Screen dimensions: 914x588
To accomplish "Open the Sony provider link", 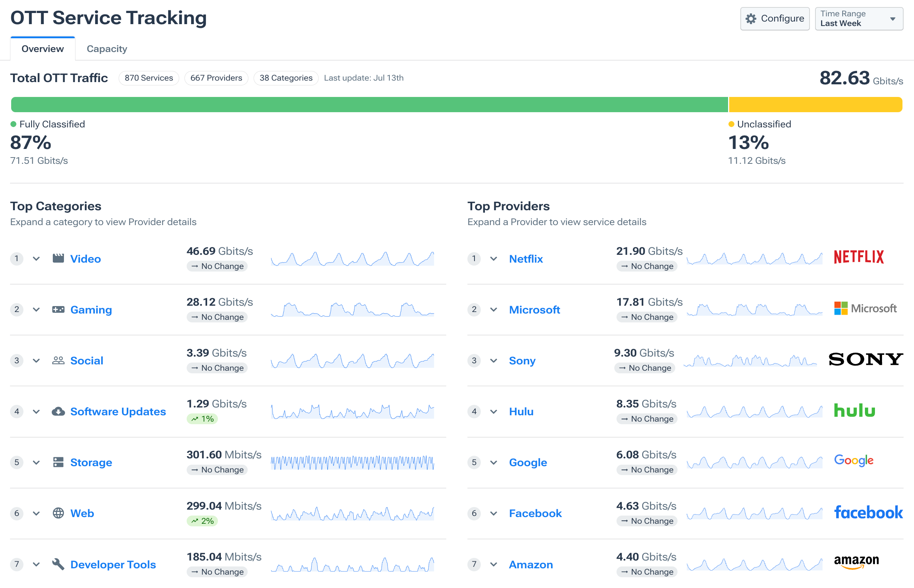I will (x=522, y=360).
